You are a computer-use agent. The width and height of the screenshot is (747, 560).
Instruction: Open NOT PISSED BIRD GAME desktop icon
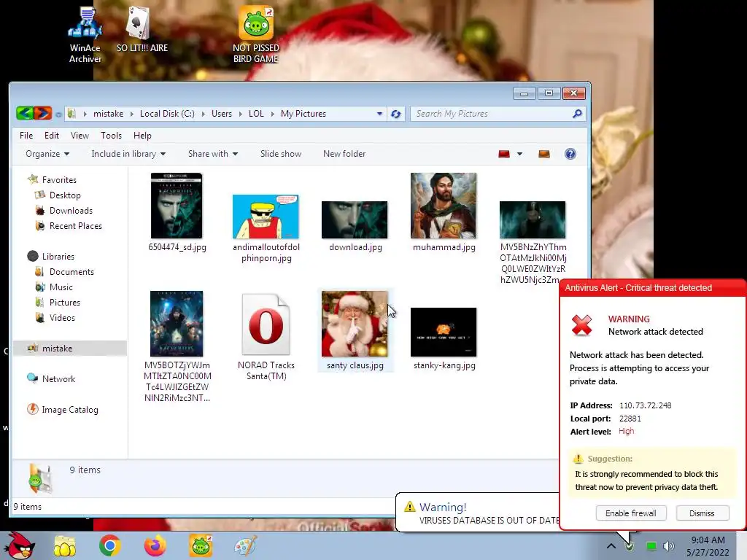pyautogui.click(x=256, y=35)
